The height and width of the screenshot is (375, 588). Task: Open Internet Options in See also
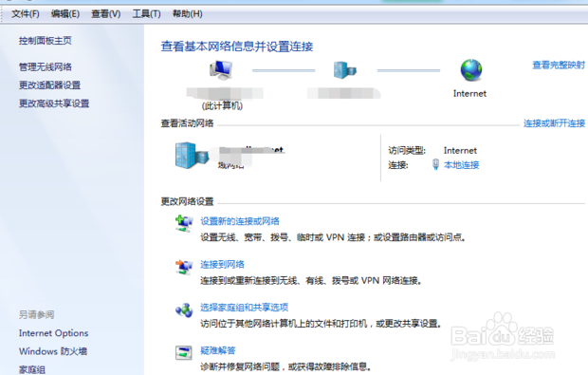54,333
